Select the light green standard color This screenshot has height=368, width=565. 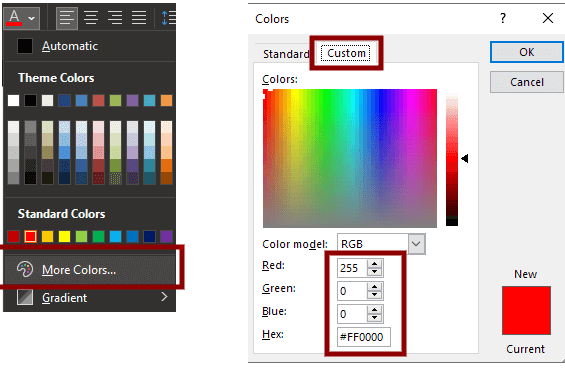[x=81, y=236]
